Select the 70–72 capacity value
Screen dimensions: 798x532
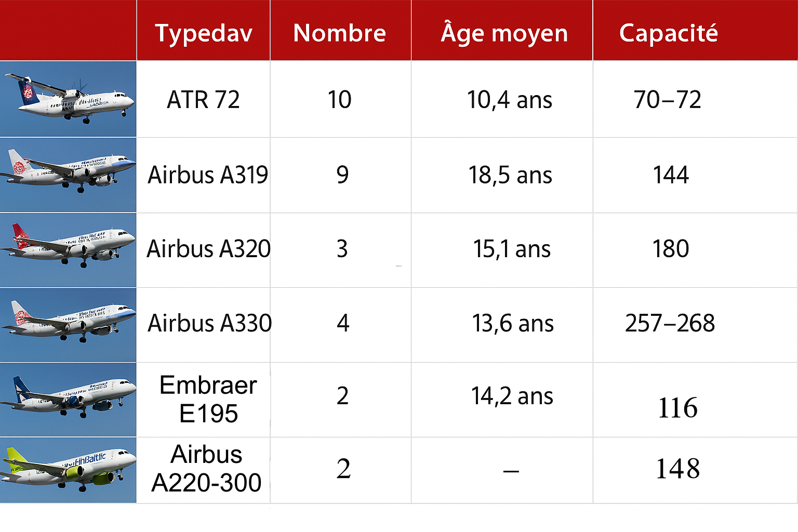[668, 99]
